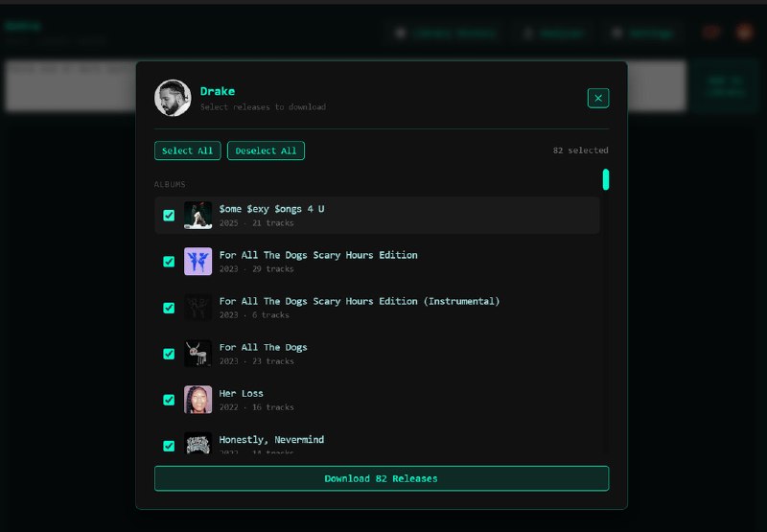
Task: Toggle the Scary Hours Edition (Instrumental) checkbox
Action: click(x=169, y=308)
